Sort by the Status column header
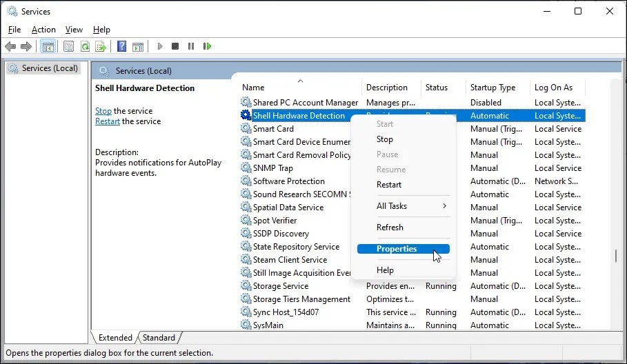Image resolution: width=627 pixels, height=364 pixels. [444, 87]
